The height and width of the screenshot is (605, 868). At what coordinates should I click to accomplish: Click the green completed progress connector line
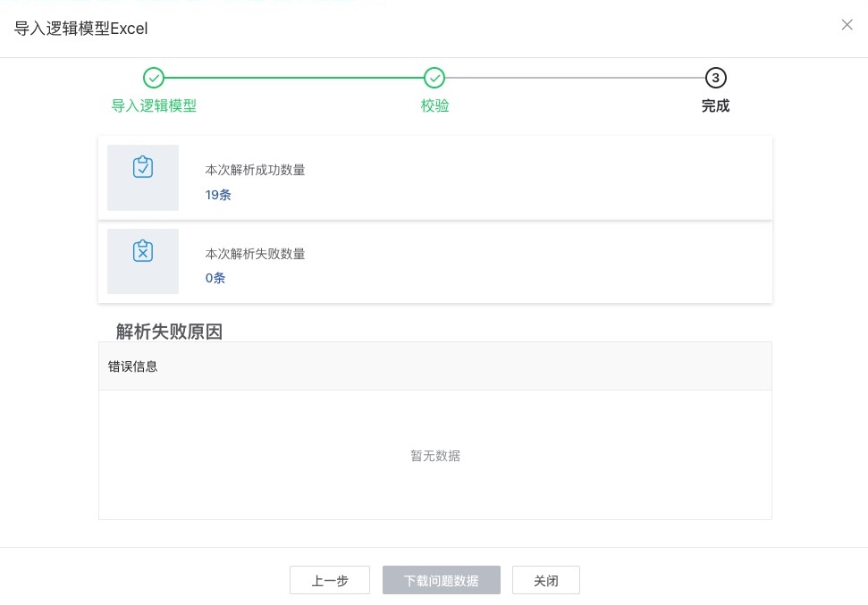point(295,78)
